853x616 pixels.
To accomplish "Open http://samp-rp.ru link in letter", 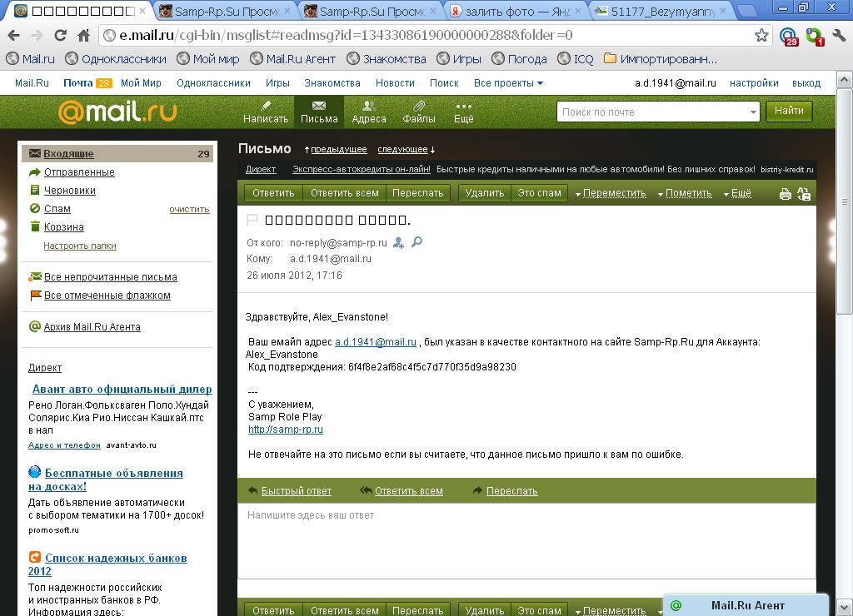I will click(x=286, y=430).
